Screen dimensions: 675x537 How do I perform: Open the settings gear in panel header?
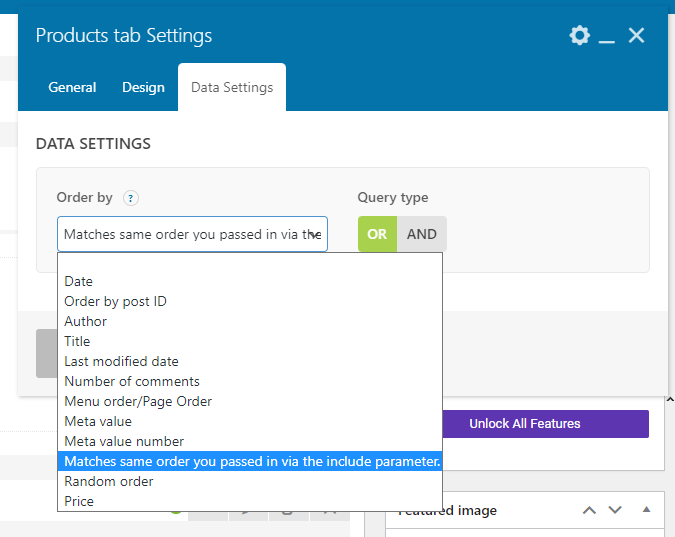click(x=579, y=36)
